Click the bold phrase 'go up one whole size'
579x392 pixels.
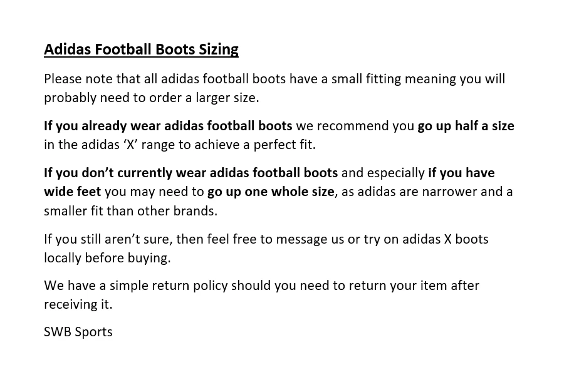click(x=271, y=192)
